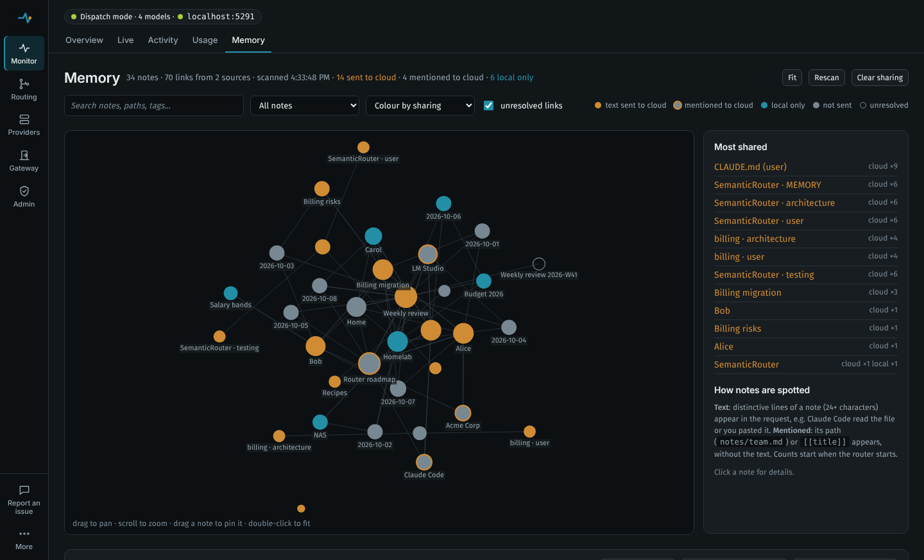Open the Providers sidebar section
Screen dimensions: 924x560
[x=24, y=125]
